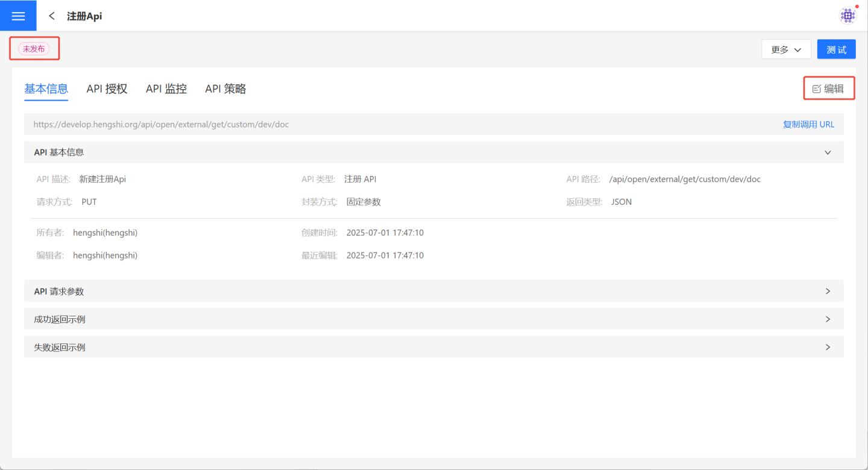Open the API 监控 tab

(166, 89)
